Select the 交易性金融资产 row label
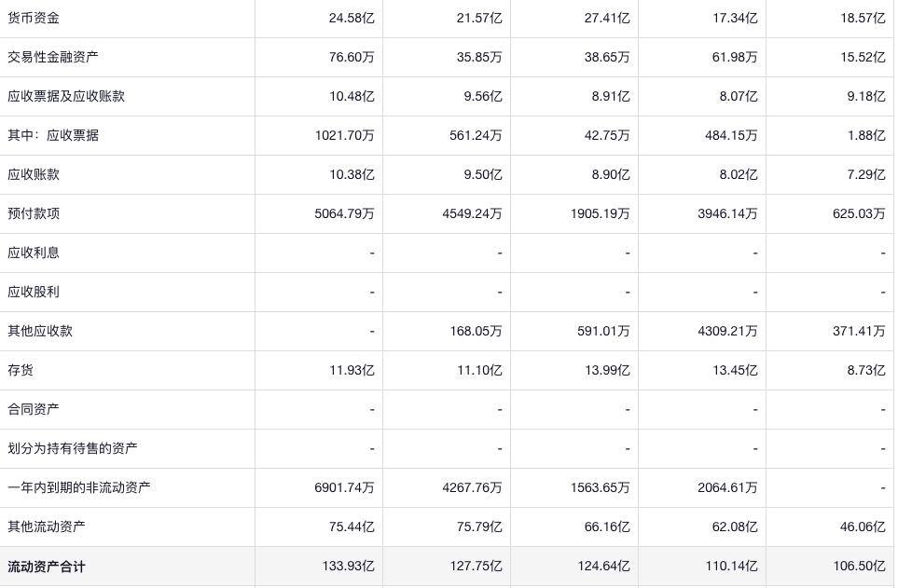This screenshot has height=588, width=898. click(53, 57)
